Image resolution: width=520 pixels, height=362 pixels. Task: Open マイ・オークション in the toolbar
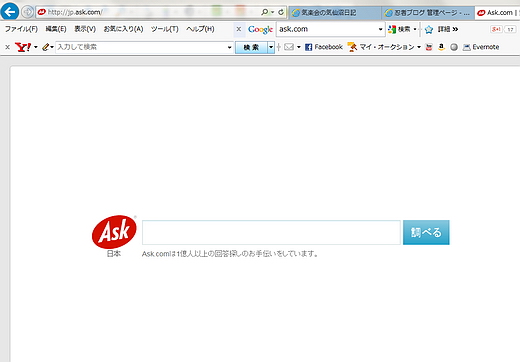[x=381, y=47]
